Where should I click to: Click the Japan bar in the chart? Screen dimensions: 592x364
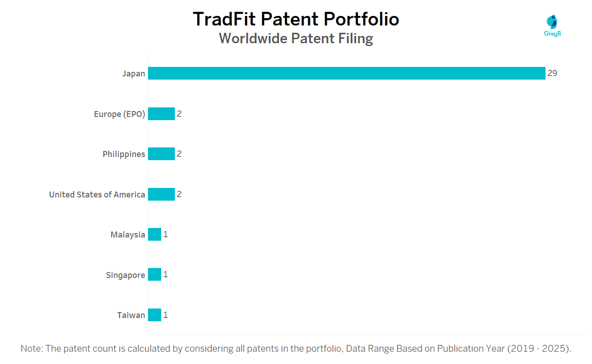click(346, 73)
